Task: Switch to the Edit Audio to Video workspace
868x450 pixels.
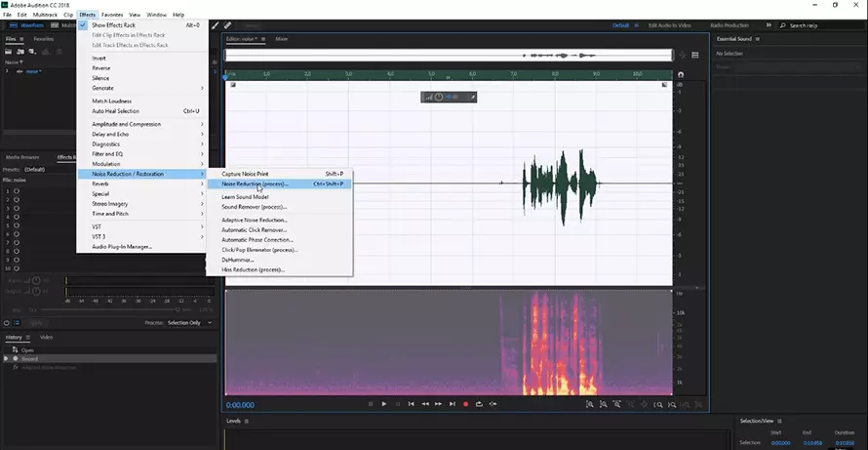Action: coord(667,25)
